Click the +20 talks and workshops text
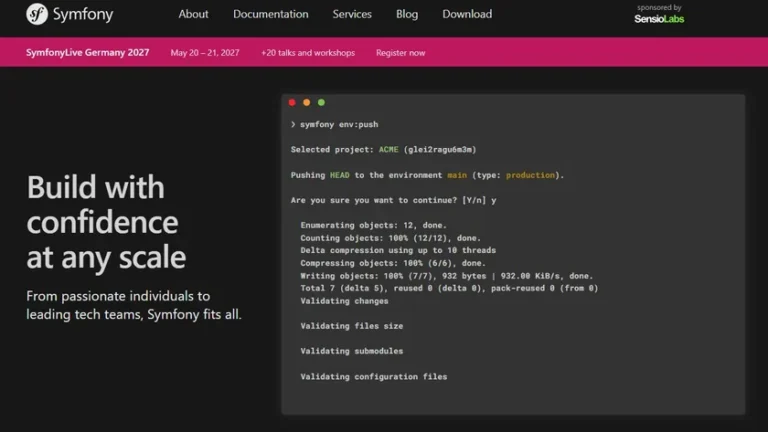 click(308, 53)
